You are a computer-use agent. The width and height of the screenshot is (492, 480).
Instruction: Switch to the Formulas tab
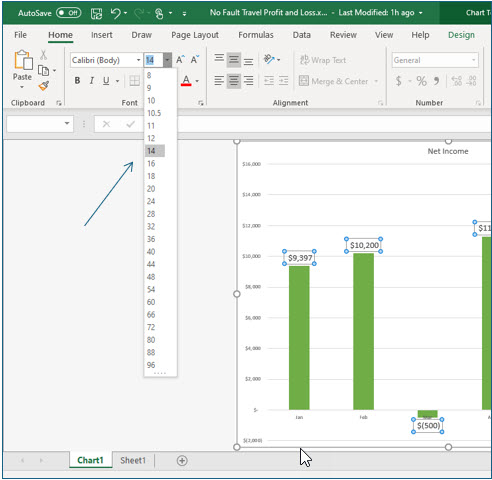(x=256, y=35)
